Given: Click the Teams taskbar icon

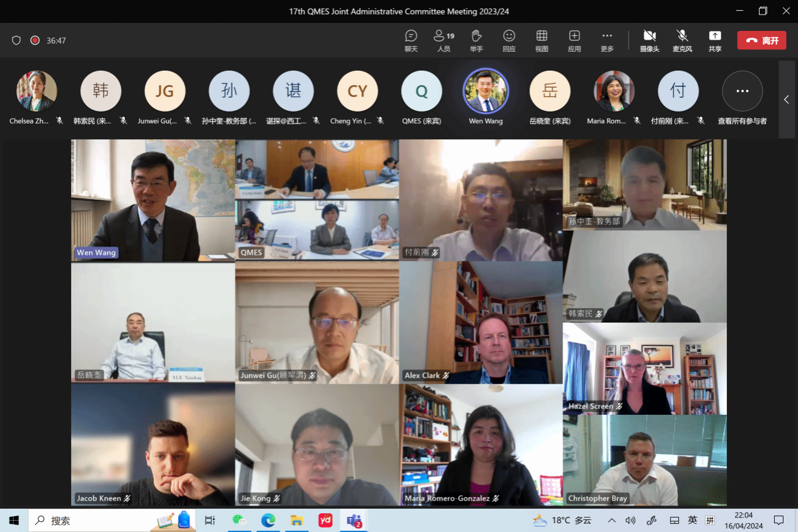Looking at the screenshot, I should point(352,521).
